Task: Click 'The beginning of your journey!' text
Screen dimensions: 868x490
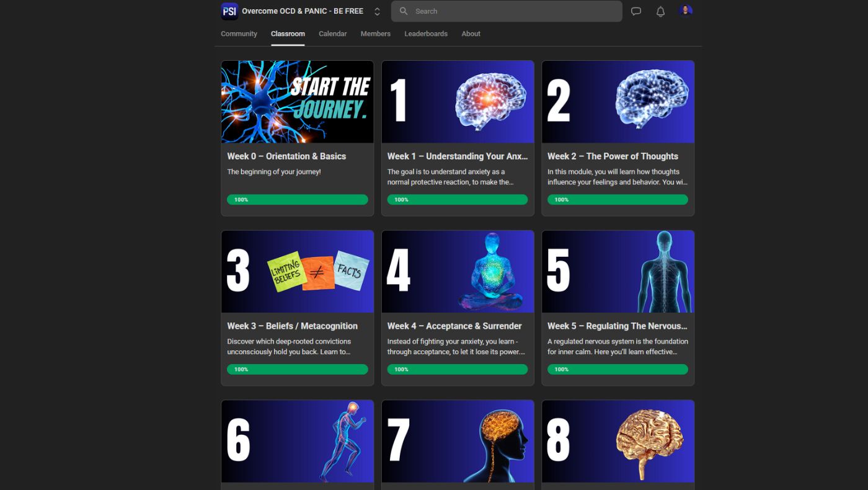Action: (274, 172)
